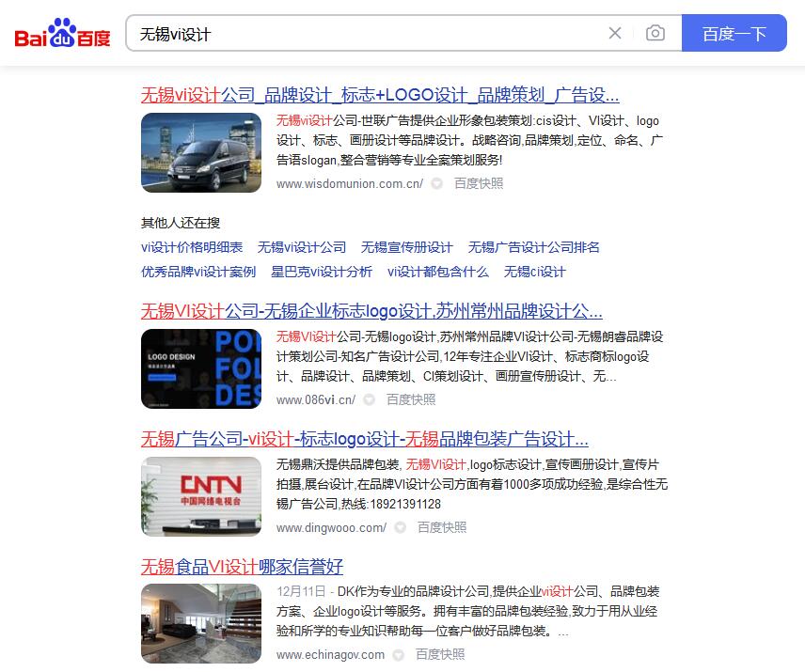Click the 其他人还在搜 heading text
Viewport: 805px width, 672px height.
(181, 223)
